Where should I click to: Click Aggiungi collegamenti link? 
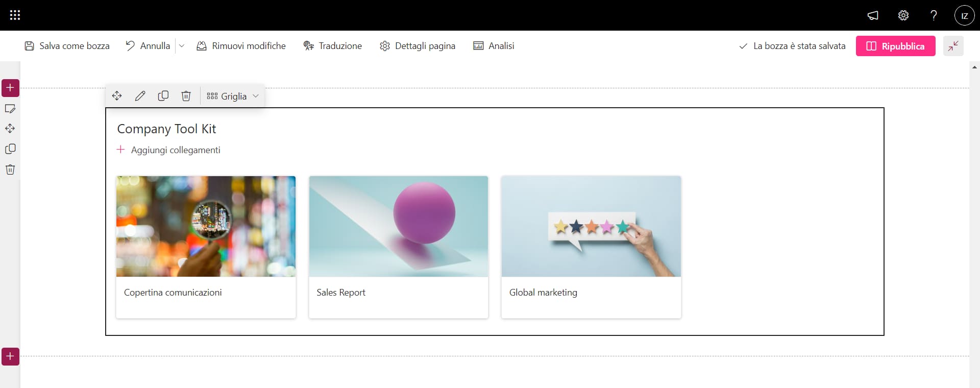[175, 150]
